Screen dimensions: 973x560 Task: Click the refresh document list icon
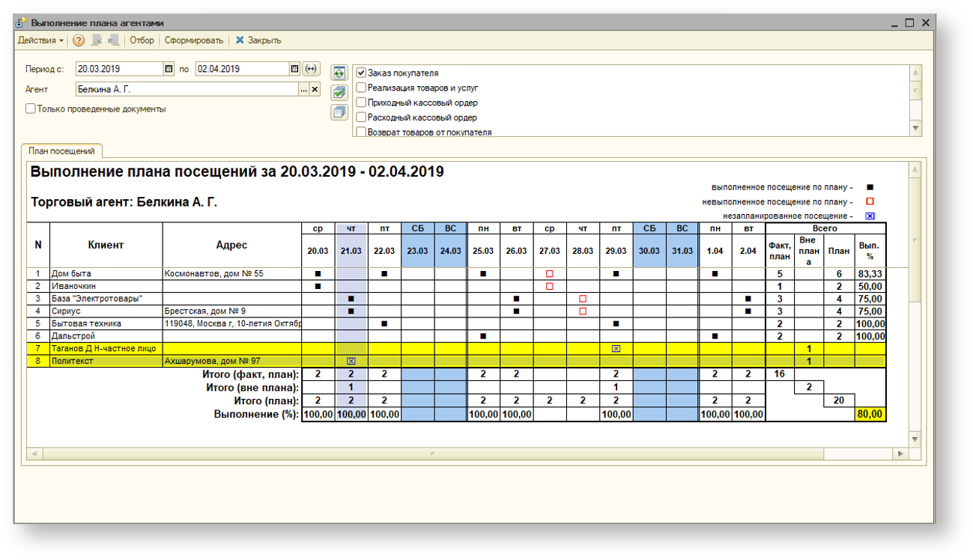click(339, 73)
